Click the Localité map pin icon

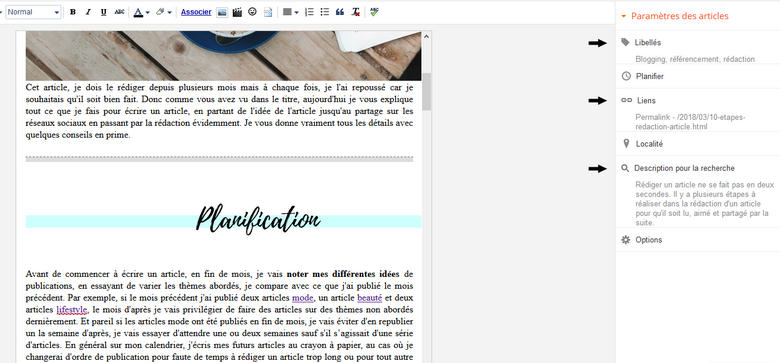click(626, 144)
